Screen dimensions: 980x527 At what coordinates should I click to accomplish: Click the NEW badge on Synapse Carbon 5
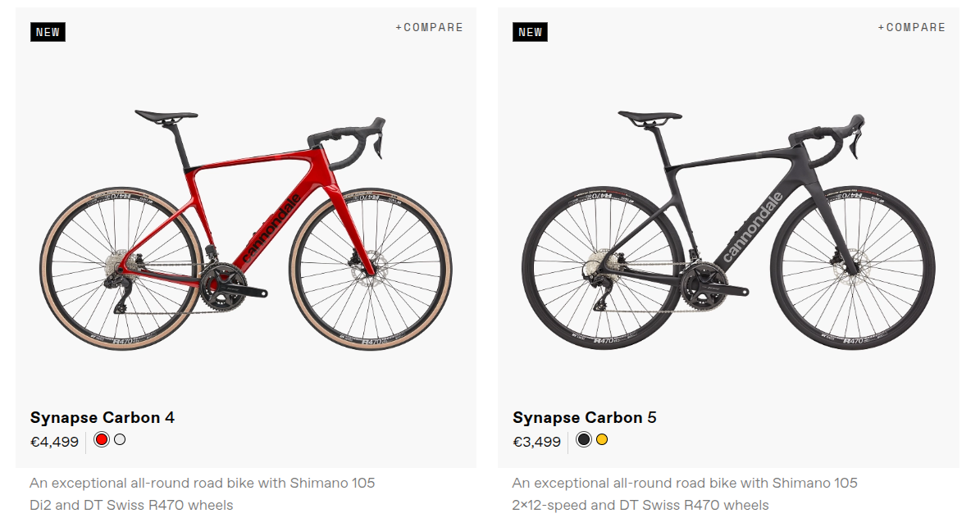pos(530,32)
